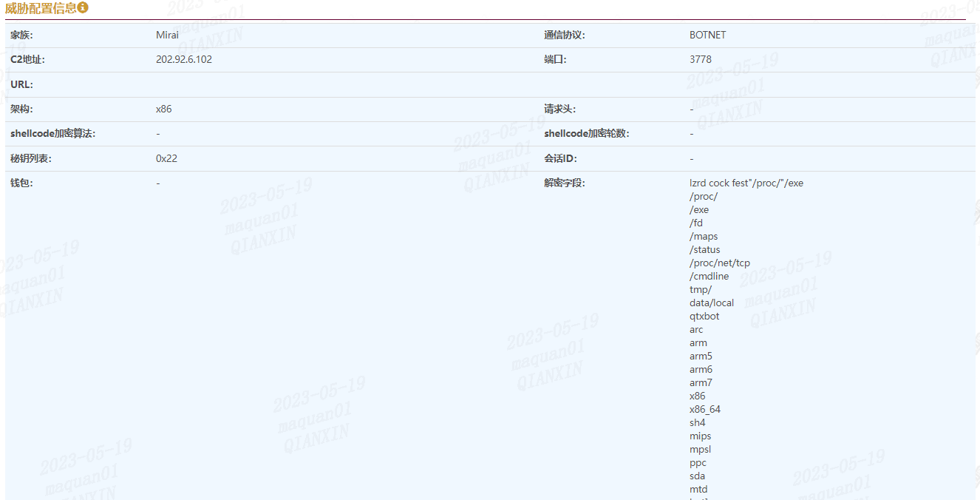Select the 钱包 label
This screenshot has height=500, width=980.
[22, 183]
